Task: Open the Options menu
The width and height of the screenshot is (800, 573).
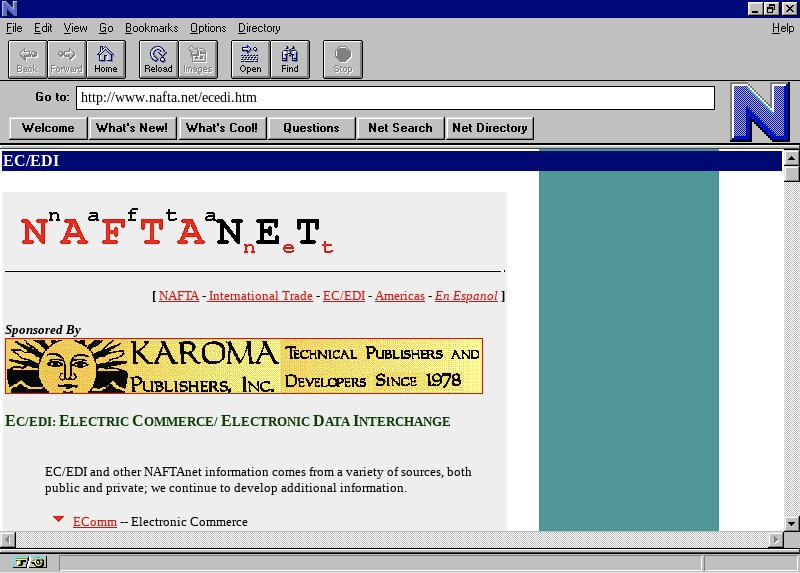Action: point(208,28)
